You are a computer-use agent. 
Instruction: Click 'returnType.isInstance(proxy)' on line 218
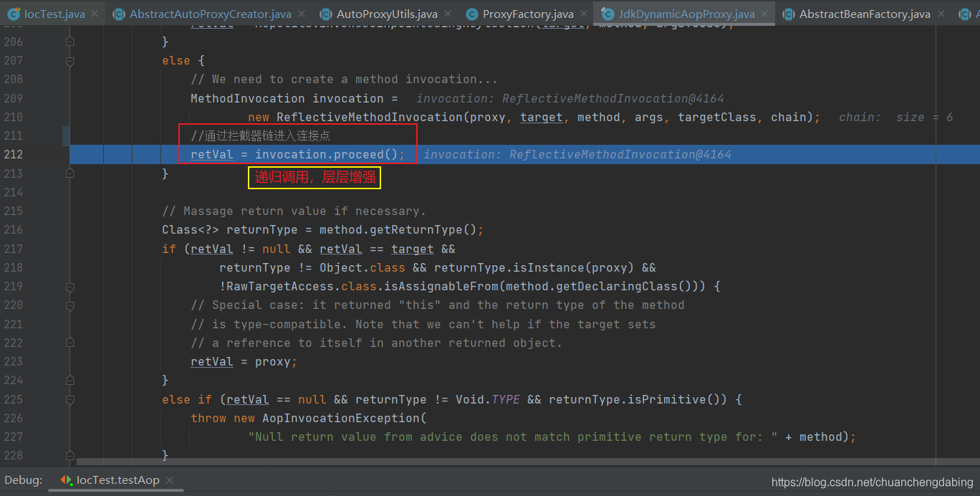coord(534,267)
